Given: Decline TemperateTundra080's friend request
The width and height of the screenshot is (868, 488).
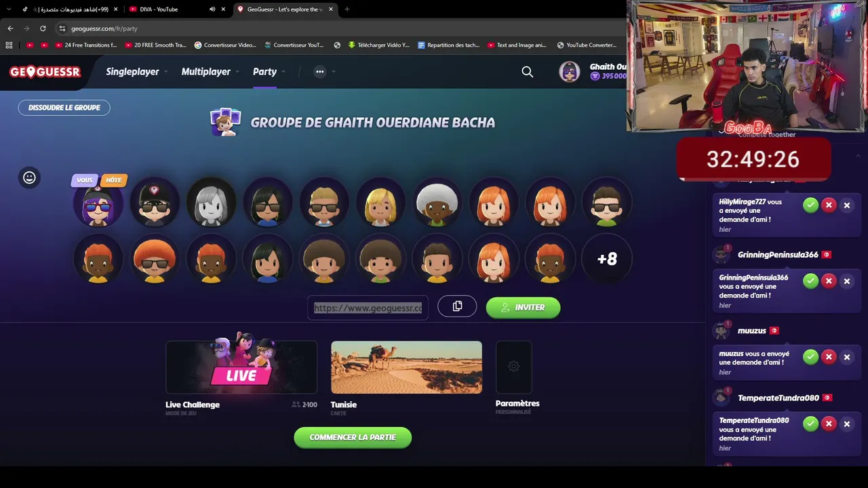Looking at the screenshot, I should [829, 424].
